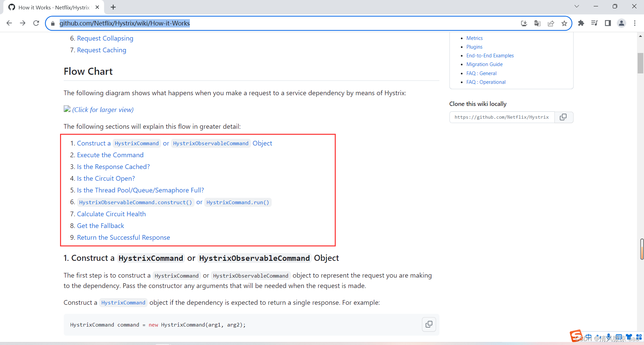The height and width of the screenshot is (345, 644).
Task: Click the scrollbar up arrow
Action: coord(640,36)
